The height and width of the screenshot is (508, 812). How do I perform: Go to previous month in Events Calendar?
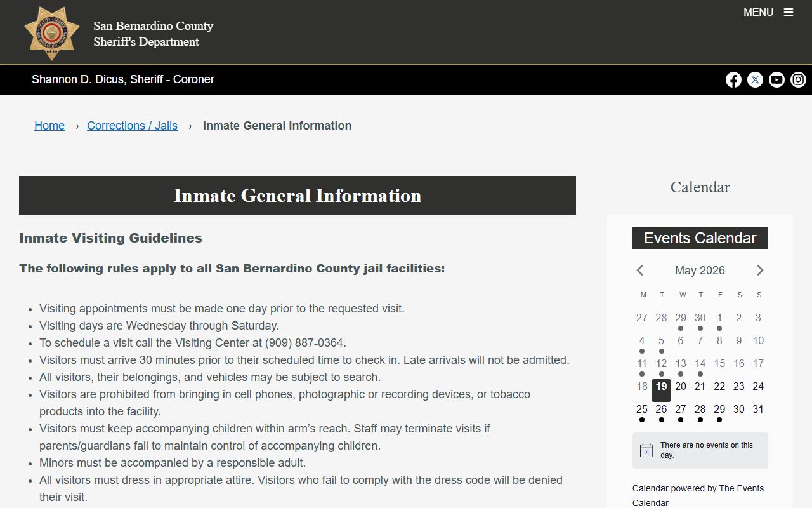(x=640, y=271)
